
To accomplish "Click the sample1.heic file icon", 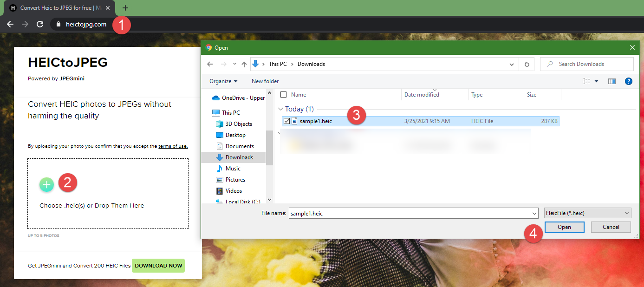I will [x=294, y=121].
